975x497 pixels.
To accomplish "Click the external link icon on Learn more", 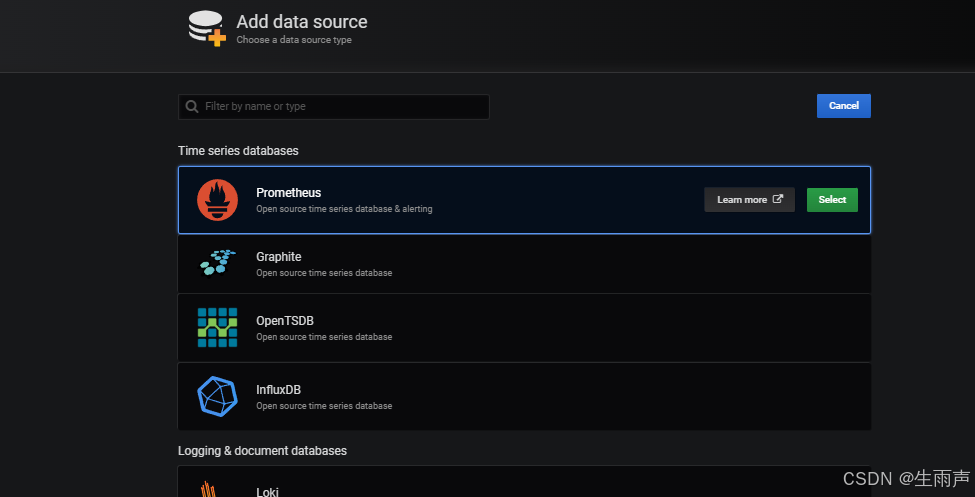I will (778, 199).
